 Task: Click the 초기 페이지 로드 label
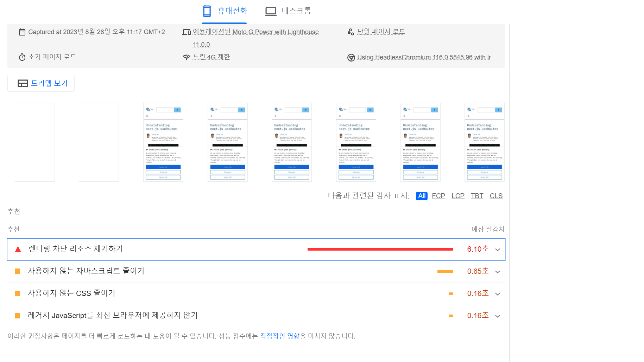(x=52, y=57)
